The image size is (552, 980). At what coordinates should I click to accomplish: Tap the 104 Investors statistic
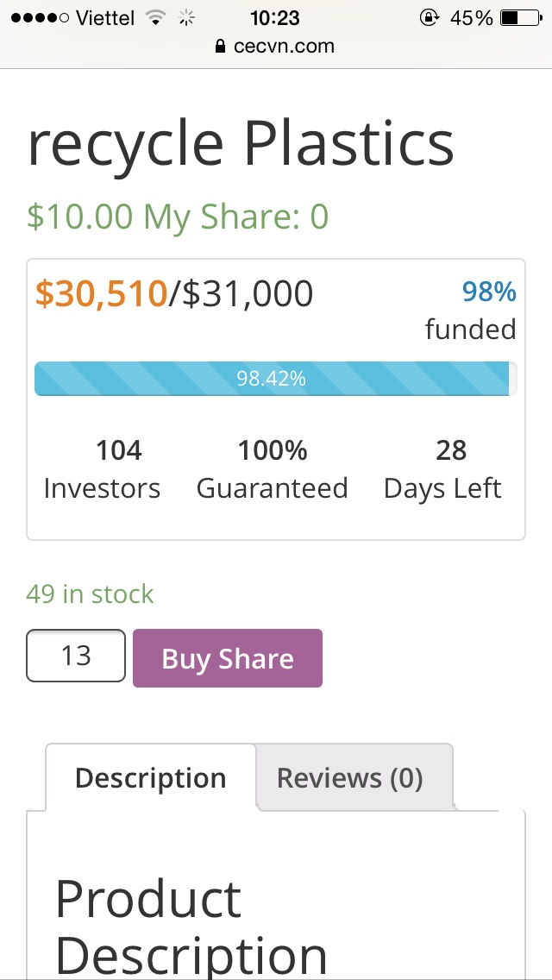102,469
